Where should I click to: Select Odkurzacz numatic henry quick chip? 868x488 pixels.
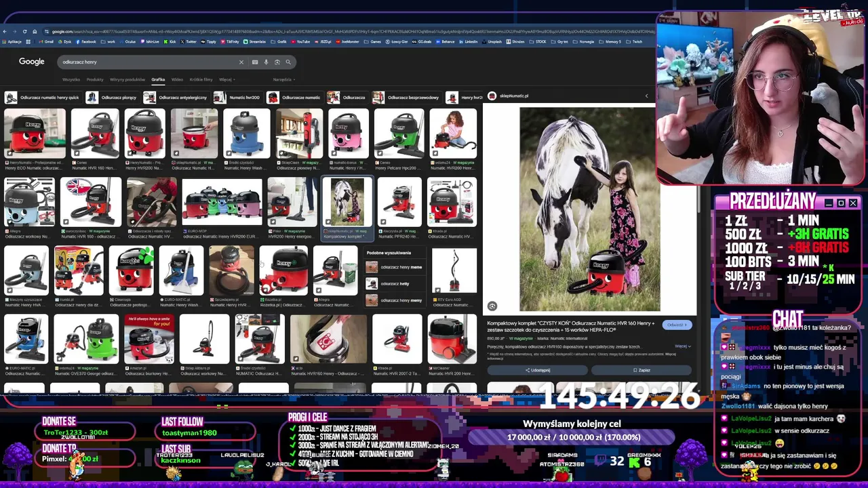click(x=42, y=98)
